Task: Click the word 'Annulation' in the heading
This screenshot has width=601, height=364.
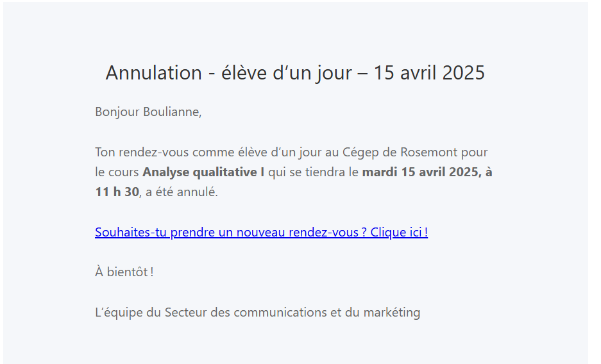Action: click(x=153, y=73)
